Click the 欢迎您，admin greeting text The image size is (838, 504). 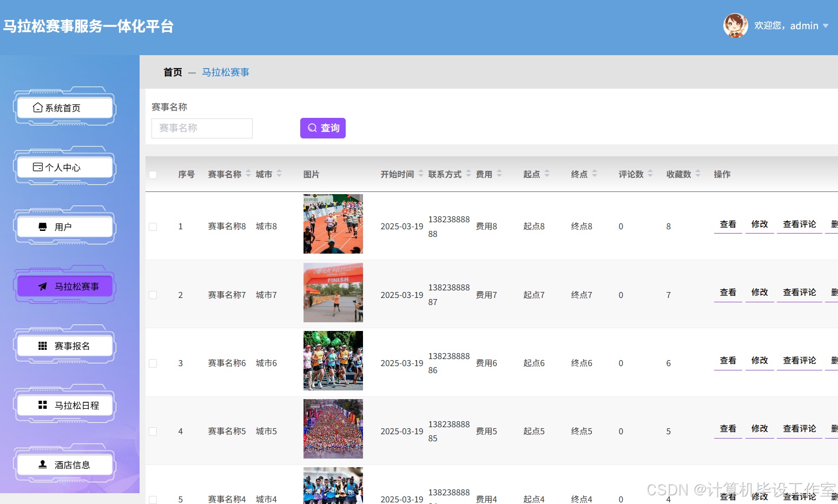click(786, 26)
